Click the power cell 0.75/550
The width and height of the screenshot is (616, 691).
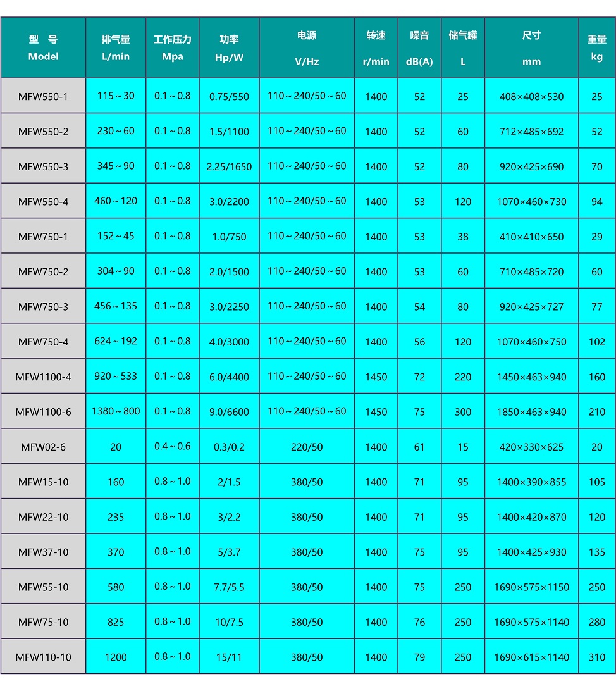pyautogui.click(x=229, y=97)
